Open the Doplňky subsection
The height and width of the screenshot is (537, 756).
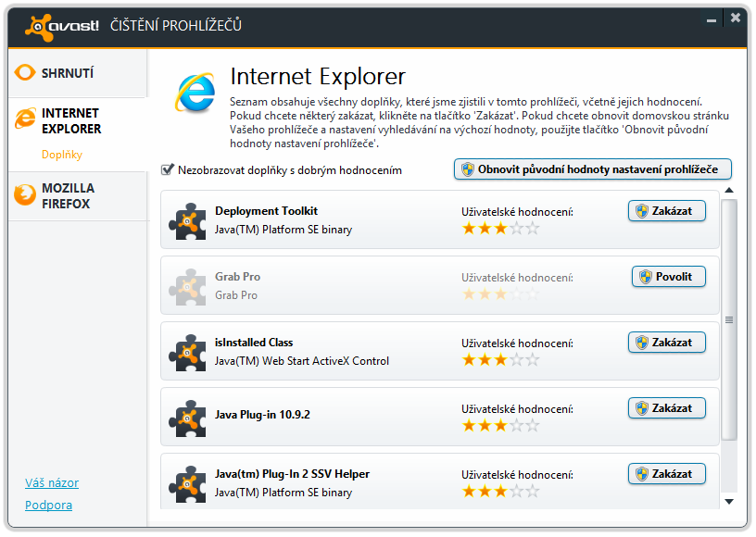[62, 155]
